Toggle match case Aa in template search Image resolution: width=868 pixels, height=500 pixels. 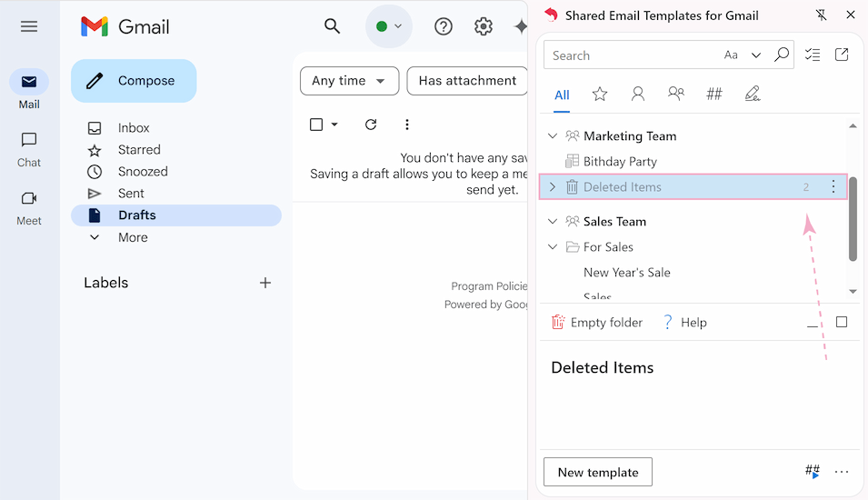pos(731,55)
